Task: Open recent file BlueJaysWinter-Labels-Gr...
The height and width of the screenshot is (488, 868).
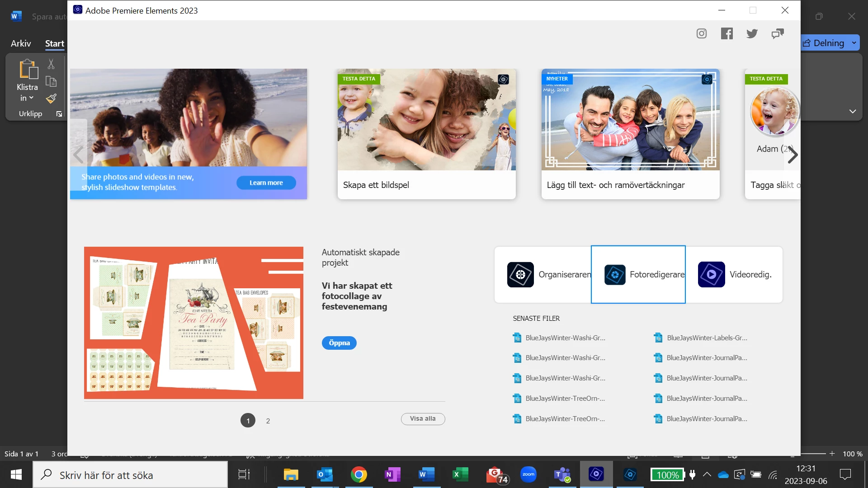Action: pyautogui.click(x=706, y=338)
